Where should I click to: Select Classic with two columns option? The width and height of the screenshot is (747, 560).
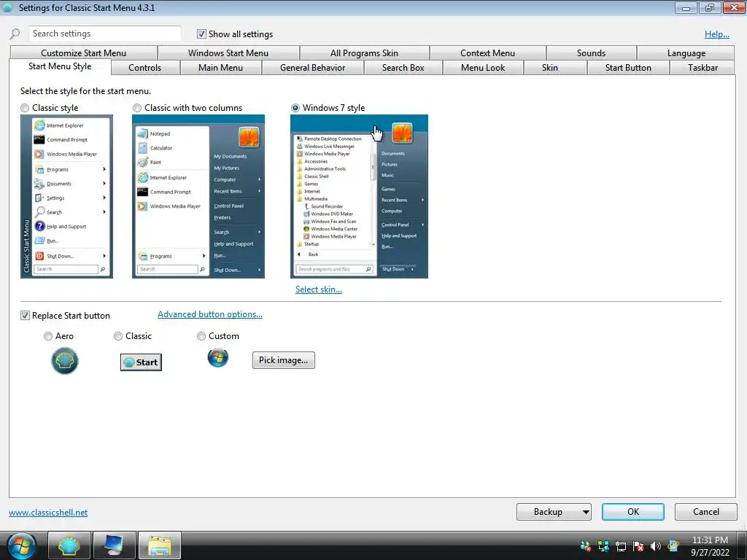click(137, 108)
